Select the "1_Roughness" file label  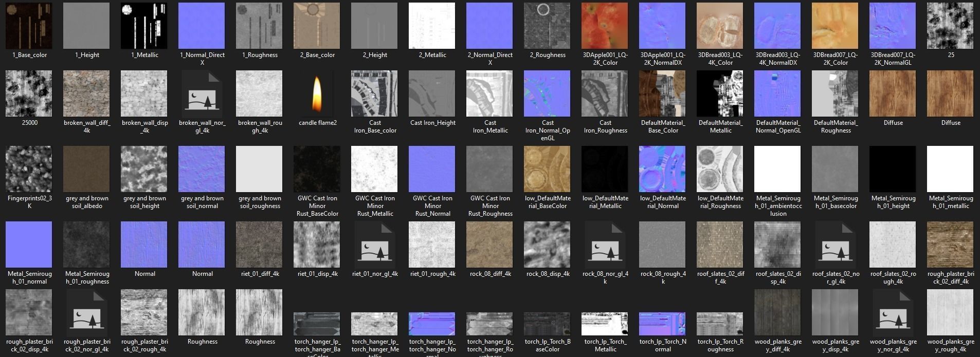coord(260,55)
